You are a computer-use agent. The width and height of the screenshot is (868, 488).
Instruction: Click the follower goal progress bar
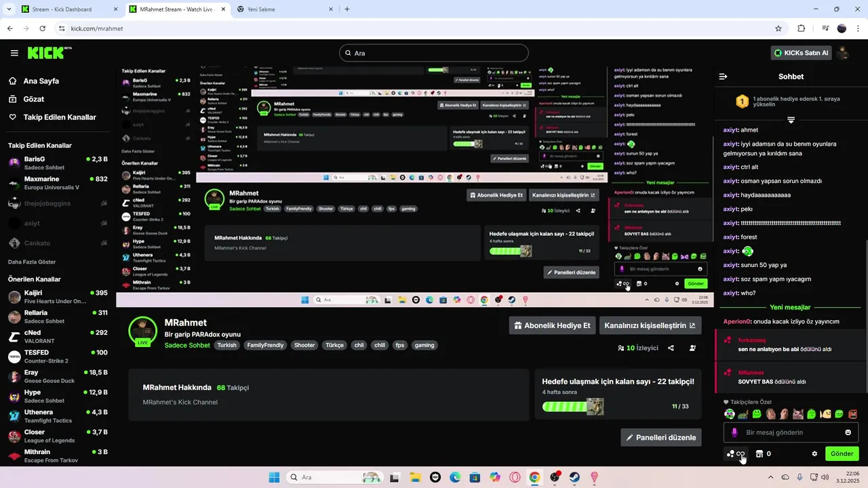click(x=573, y=407)
